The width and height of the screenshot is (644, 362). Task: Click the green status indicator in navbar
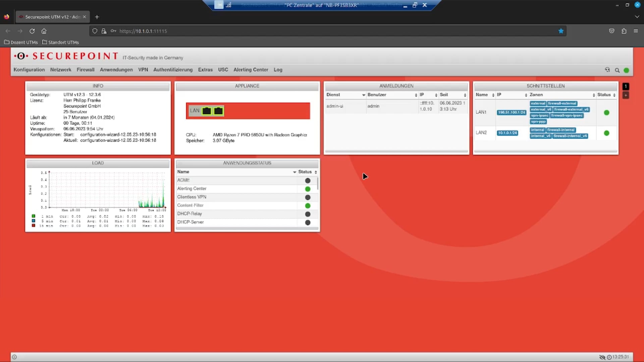coord(626,70)
